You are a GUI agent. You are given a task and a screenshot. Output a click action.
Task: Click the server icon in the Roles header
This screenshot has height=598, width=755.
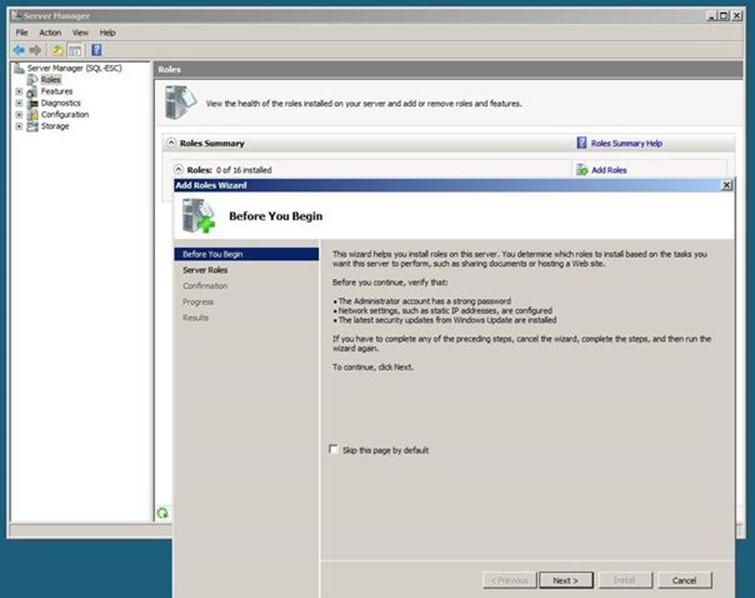click(180, 102)
